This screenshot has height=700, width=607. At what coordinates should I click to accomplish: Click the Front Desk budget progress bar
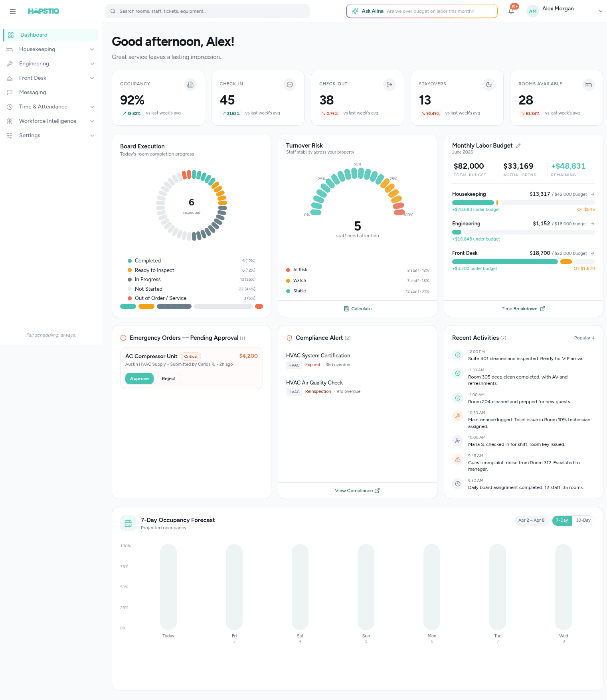(524, 262)
